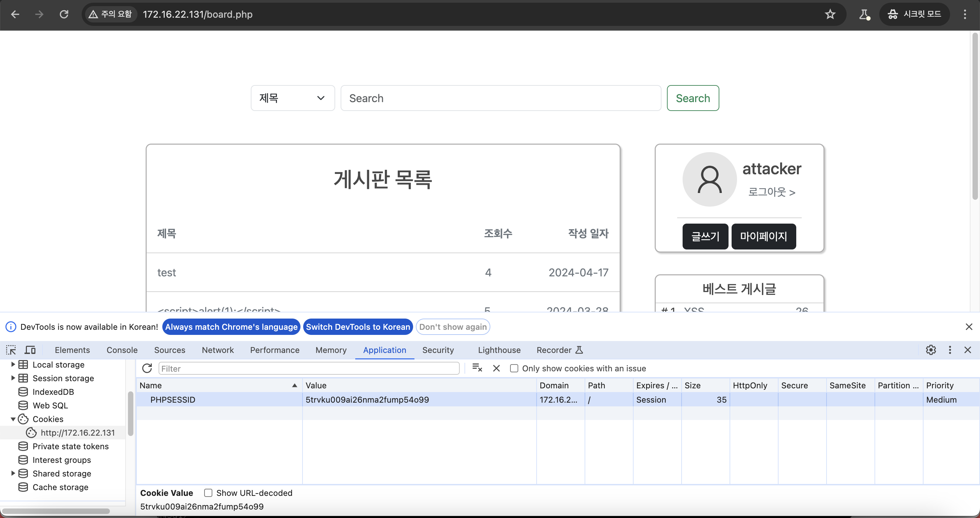Go back with the browser back arrow
The height and width of the screenshot is (518, 980).
15,14
